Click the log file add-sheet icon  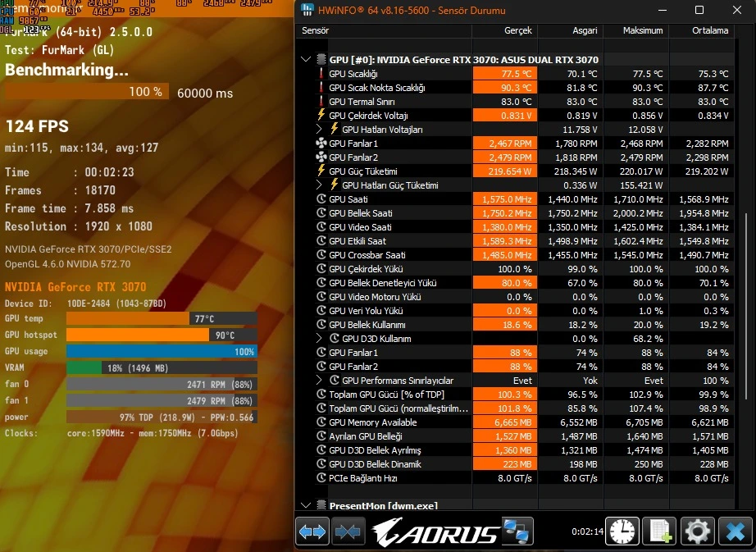tap(660, 531)
